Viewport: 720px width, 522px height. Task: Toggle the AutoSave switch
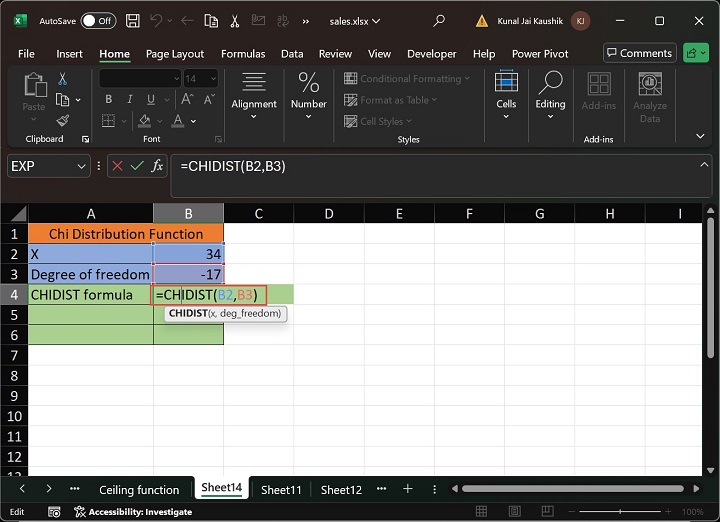point(97,21)
